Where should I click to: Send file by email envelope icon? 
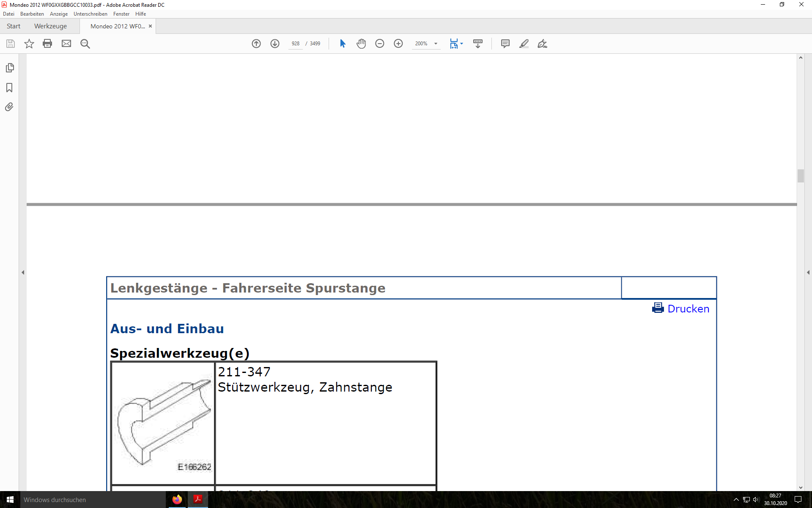(x=66, y=44)
